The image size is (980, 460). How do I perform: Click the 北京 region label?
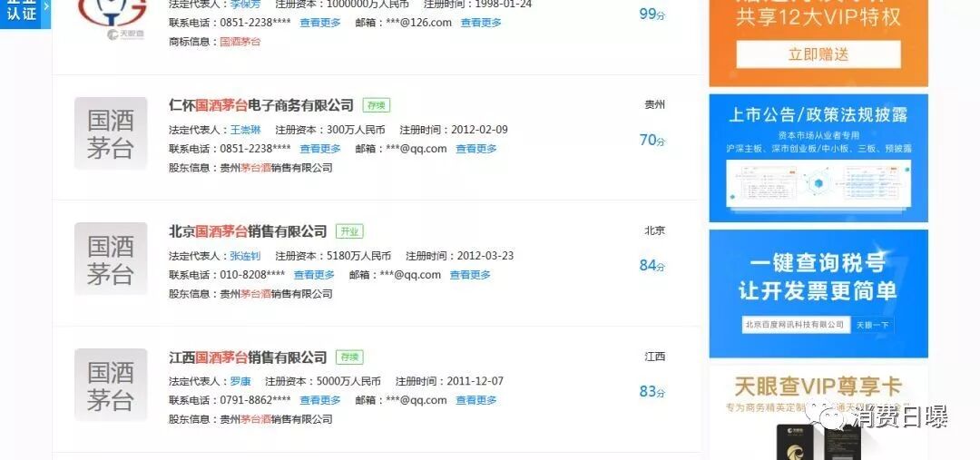point(655,230)
